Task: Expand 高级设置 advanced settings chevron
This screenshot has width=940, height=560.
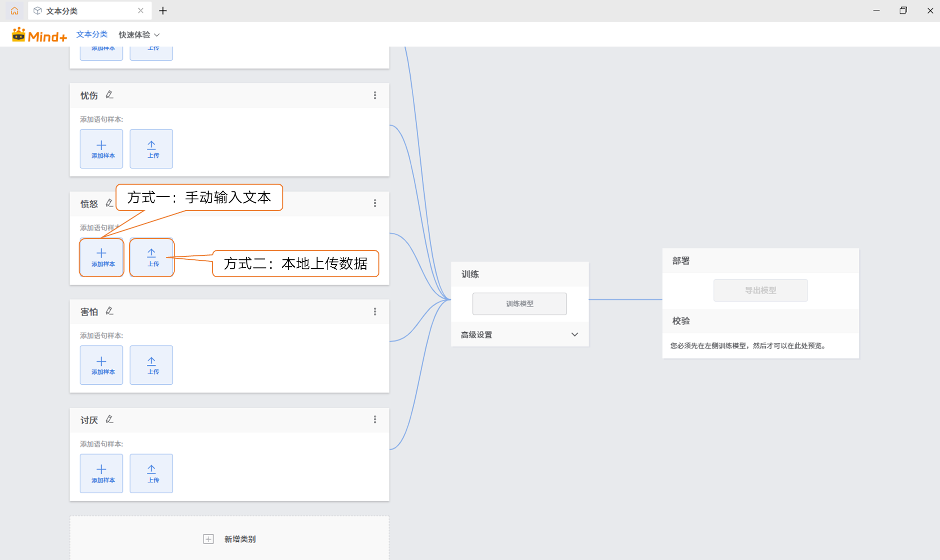Action: tap(575, 335)
